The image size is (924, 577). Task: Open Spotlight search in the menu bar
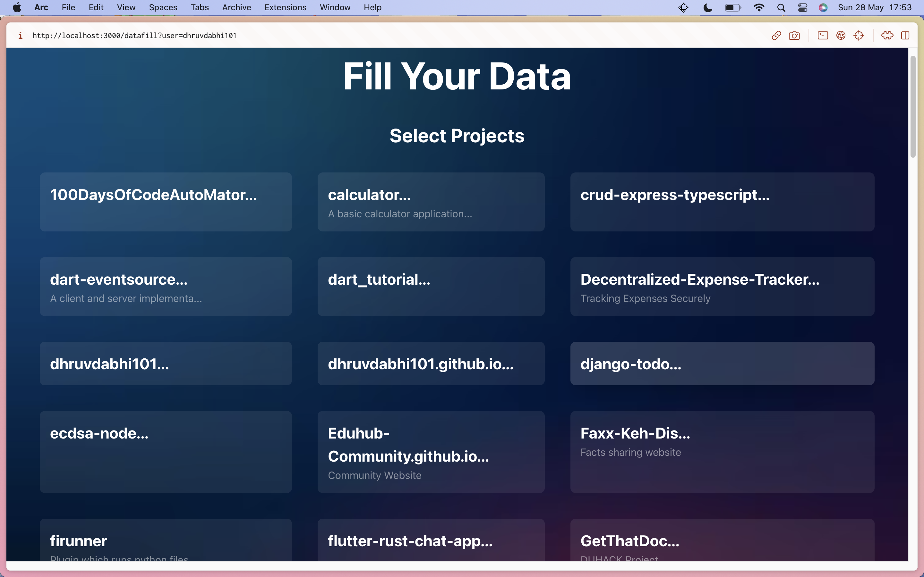pyautogui.click(x=781, y=8)
